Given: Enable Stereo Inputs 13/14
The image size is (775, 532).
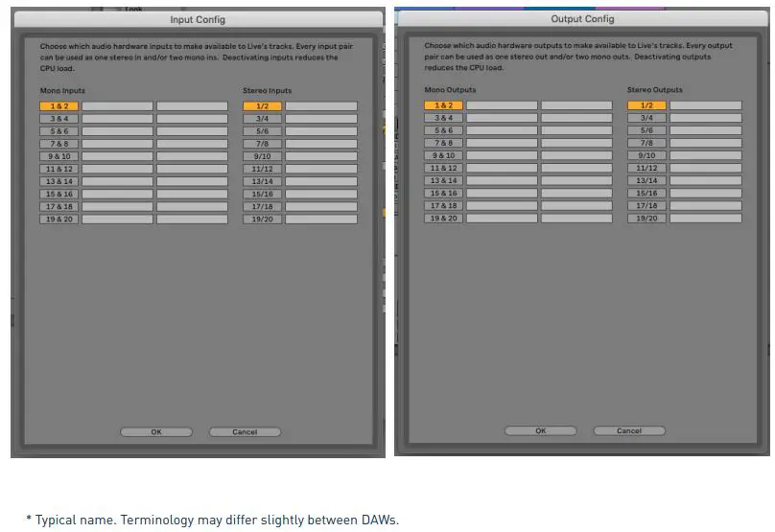Looking at the screenshot, I should point(263,181).
